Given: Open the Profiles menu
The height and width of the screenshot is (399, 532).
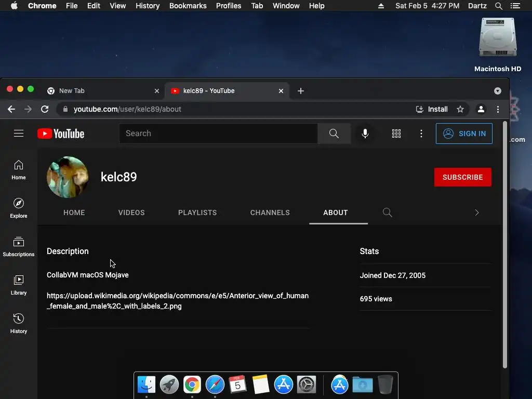Looking at the screenshot, I should click(229, 6).
